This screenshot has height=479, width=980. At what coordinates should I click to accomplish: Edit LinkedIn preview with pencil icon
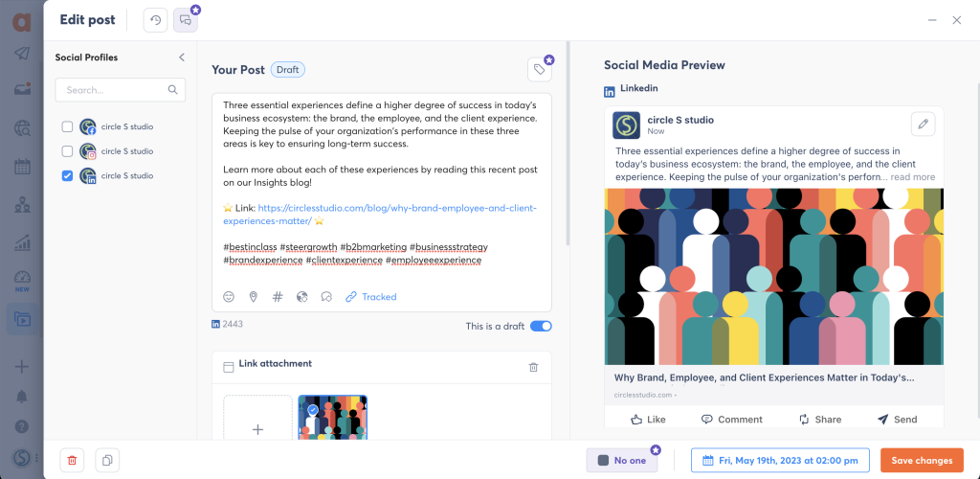(924, 124)
